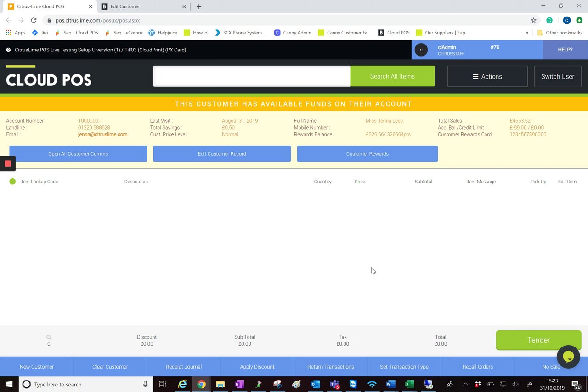Click the magnifier icon above item count
Image resolution: width=588 pixels, height=392 pixels.
click(x=49, y=337)
